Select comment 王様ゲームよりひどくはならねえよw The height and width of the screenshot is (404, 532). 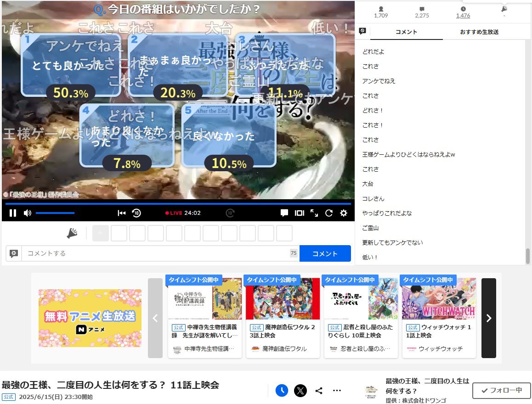tap(408, 155)
